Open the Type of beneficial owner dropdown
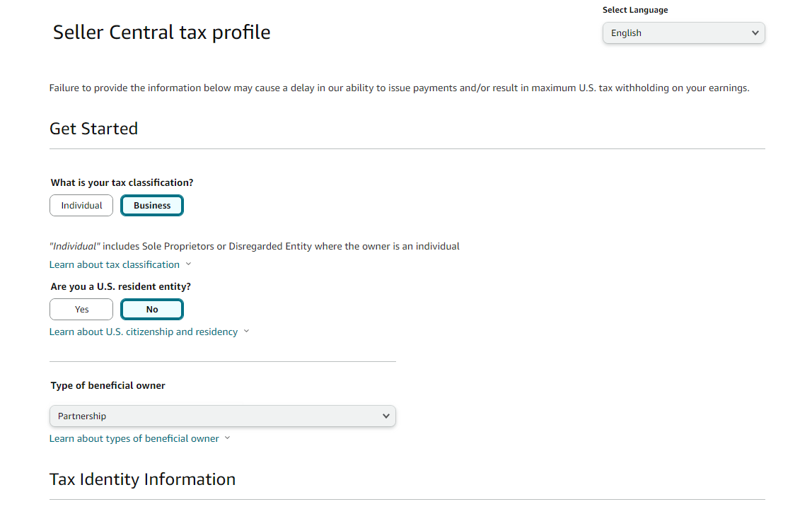Viewport: 812px width, 509px height. (223, 416)
